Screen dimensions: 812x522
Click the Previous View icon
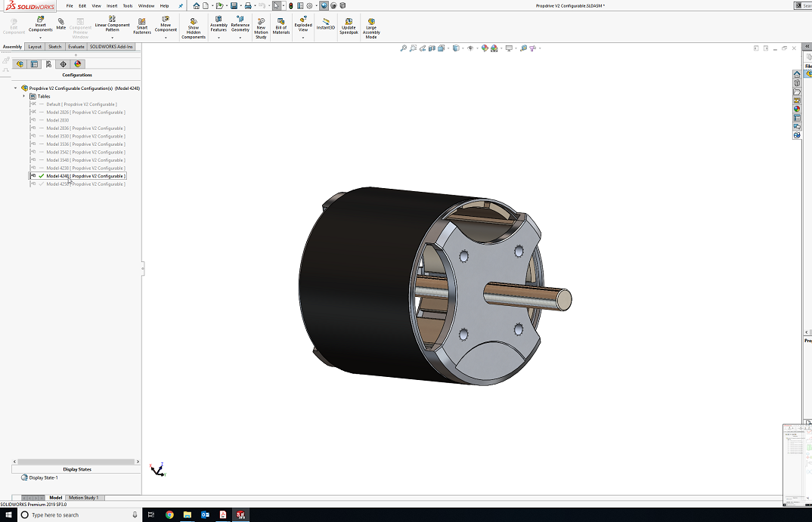click(423, 48)
